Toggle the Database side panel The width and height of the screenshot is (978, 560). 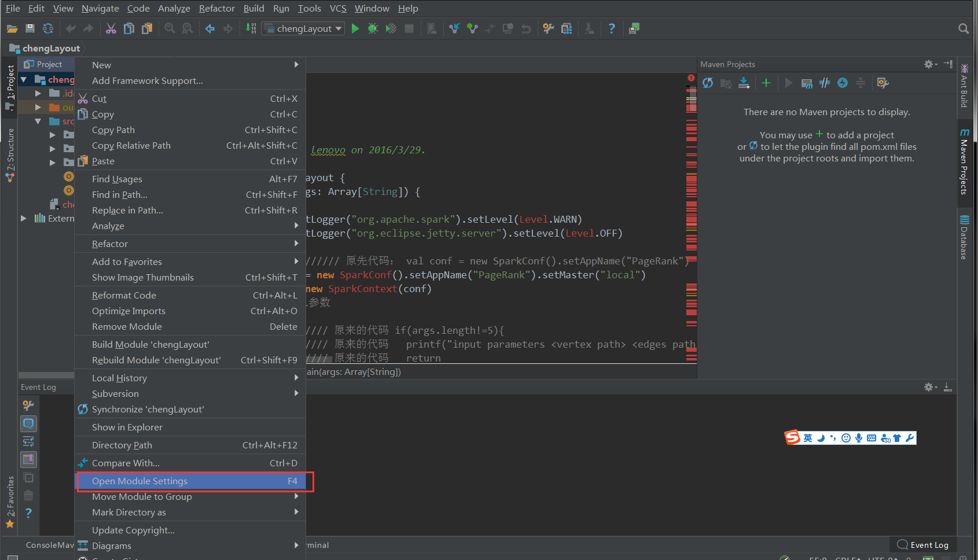point(964,234)
